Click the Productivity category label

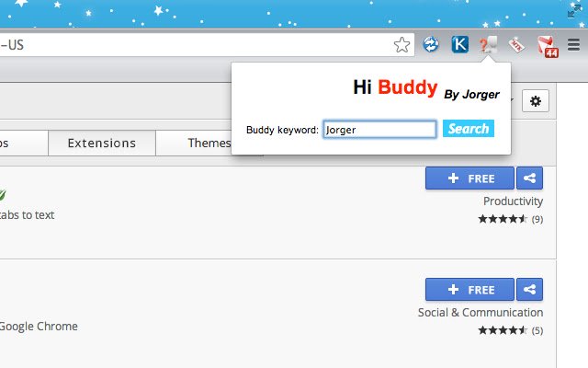pos(513,201)
